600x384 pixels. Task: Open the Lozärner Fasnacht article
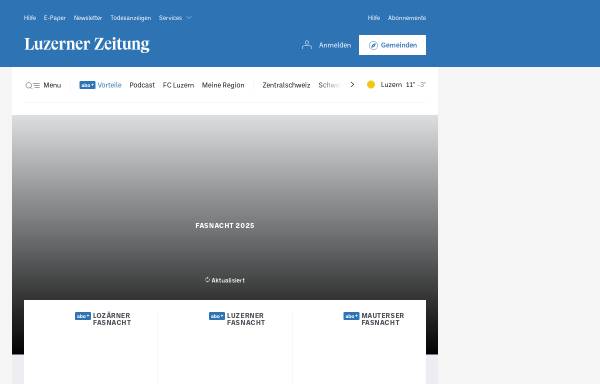(x=112, y=319)
